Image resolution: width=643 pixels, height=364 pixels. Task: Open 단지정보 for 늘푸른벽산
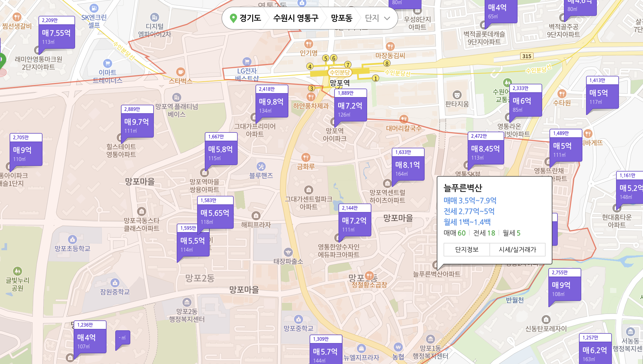point(467,250)
